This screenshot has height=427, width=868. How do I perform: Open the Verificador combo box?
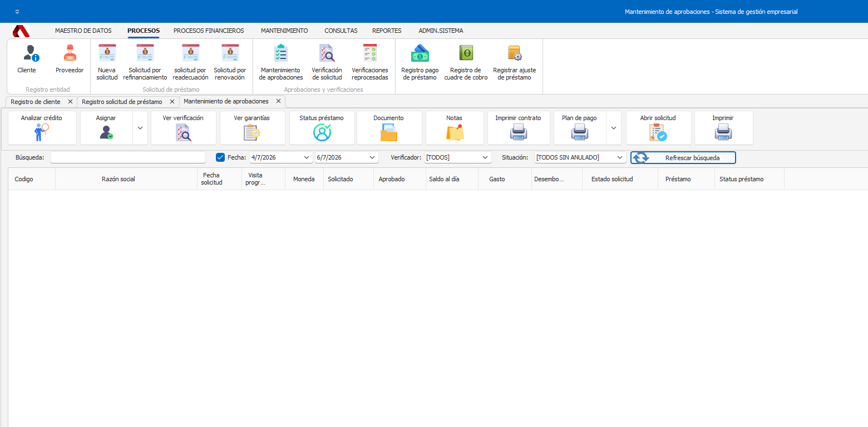458,157
